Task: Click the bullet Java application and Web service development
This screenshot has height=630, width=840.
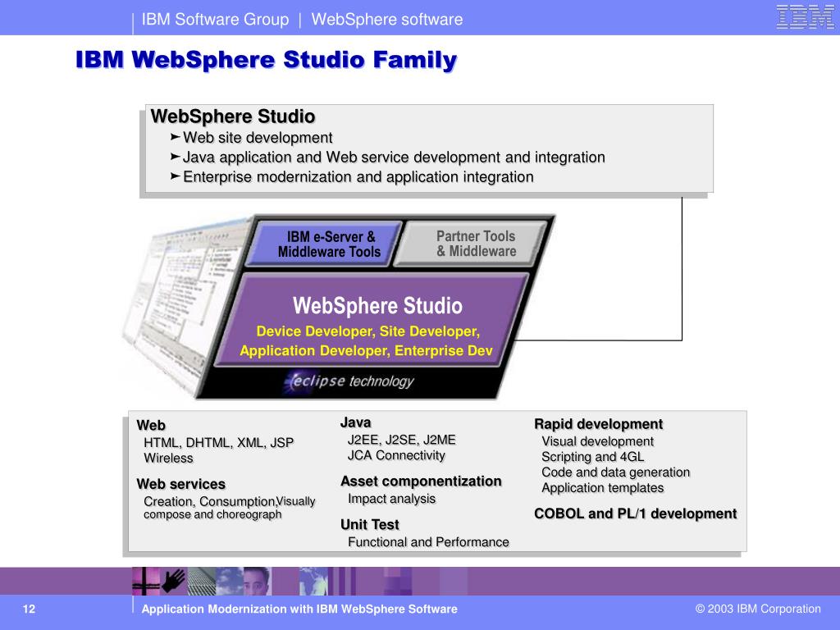Action: [x=394, y=157]
